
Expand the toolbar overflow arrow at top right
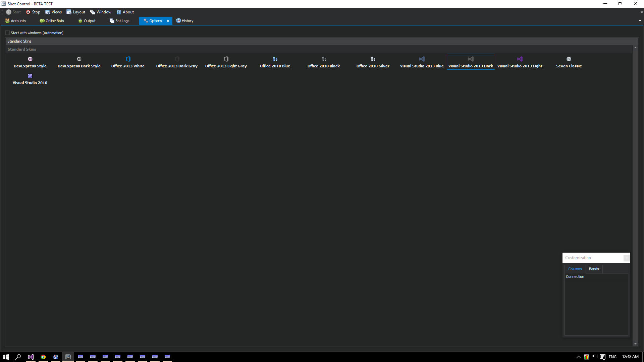coord(641,12)
